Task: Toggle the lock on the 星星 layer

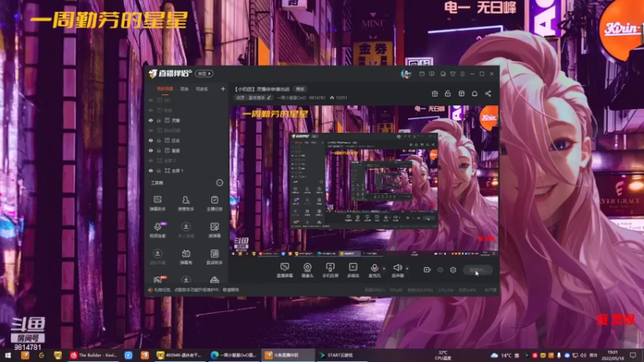Action: coord(159,150)
